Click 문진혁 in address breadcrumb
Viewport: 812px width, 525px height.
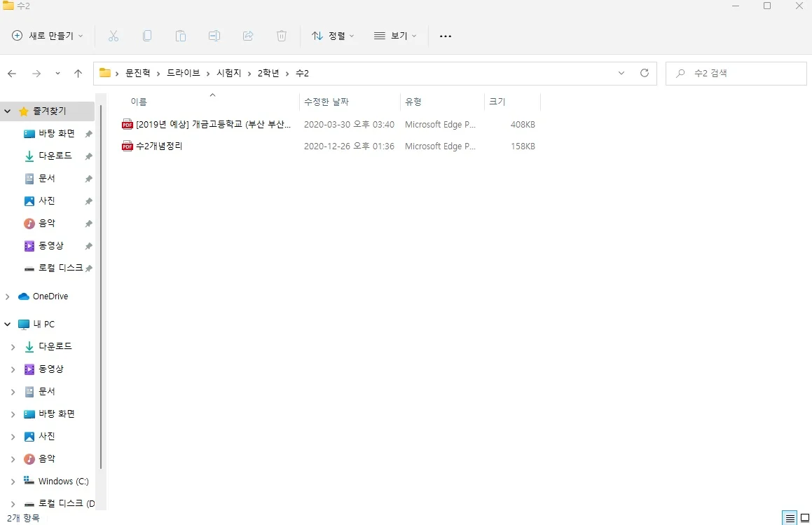click(138, 73)
